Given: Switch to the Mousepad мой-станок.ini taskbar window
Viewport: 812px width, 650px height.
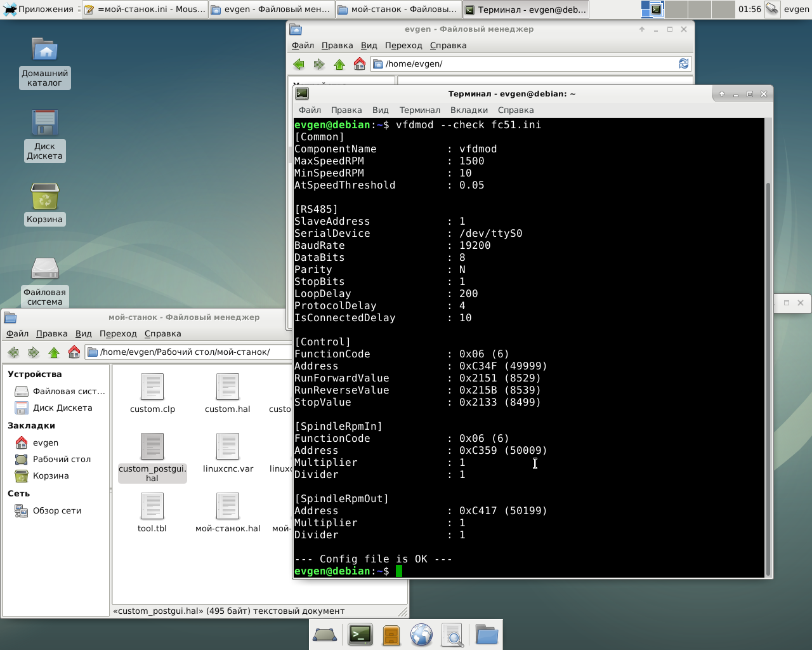Looking at the screenshot, I should pos(145,10).
